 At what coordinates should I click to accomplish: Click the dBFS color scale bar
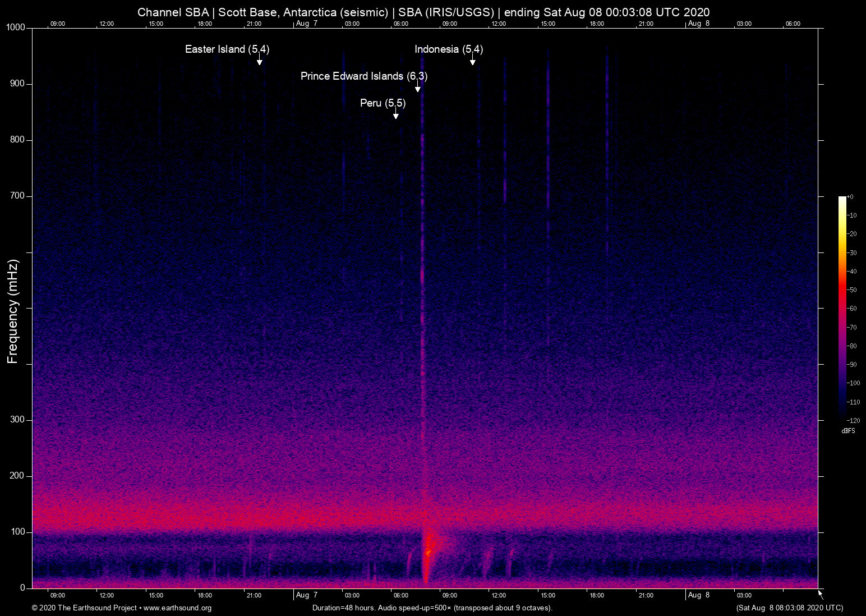click(x=842, y=307)
